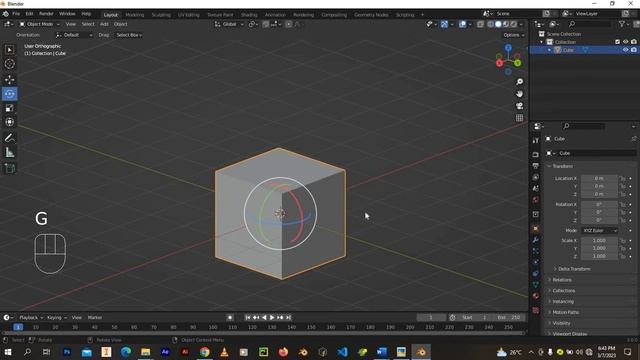Select the Add Cube tool
This screenshot has width=640, height=360.
click(x=9, y=168)
